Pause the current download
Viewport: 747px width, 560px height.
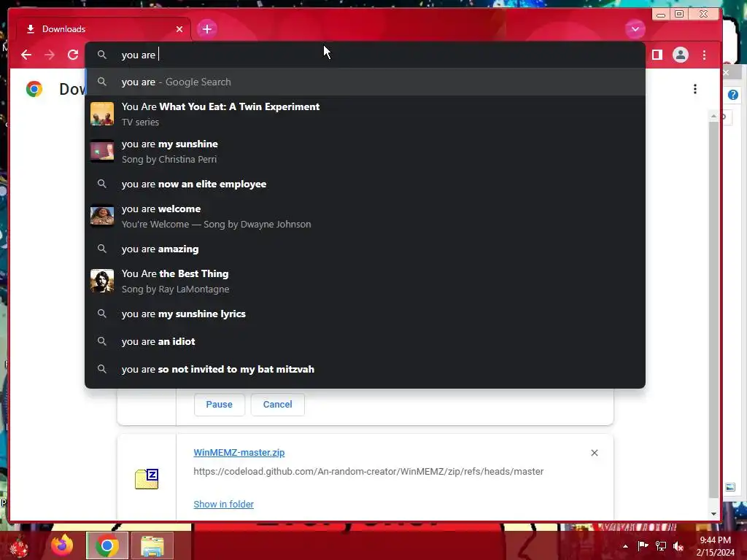click(x=219, y=404)
